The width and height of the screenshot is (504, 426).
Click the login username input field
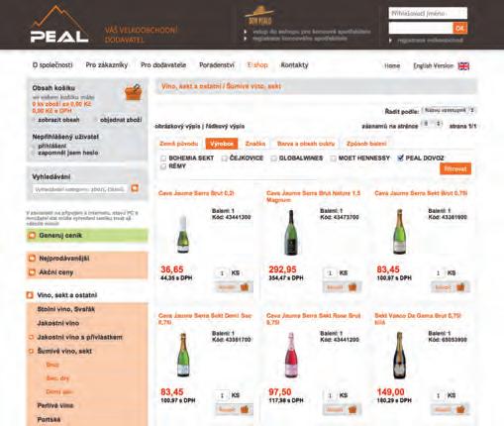click(x=428, y=14)
